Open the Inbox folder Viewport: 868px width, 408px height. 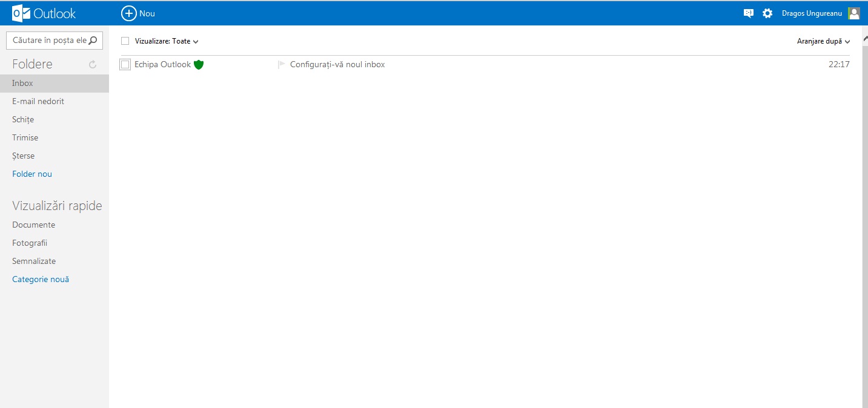coord(55,83)
